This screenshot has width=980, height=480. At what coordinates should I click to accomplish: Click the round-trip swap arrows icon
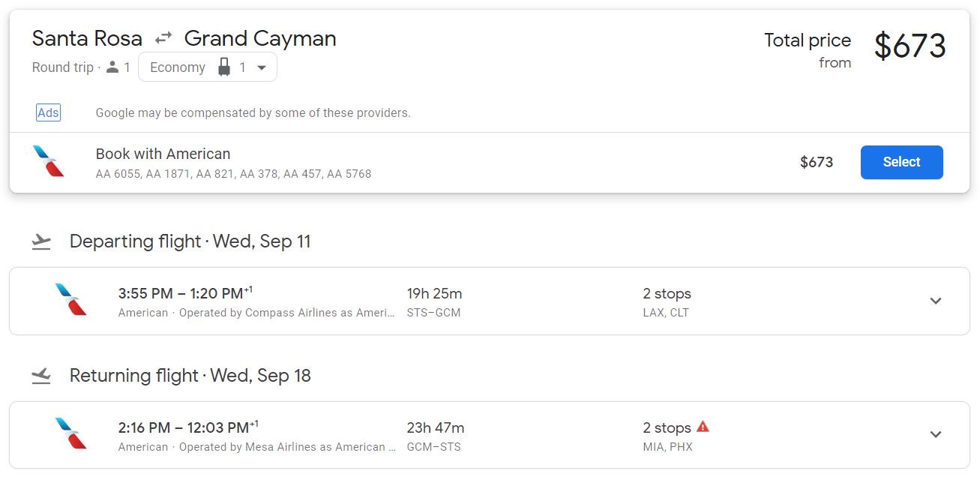pyautogui.click(x=163, y=38)
